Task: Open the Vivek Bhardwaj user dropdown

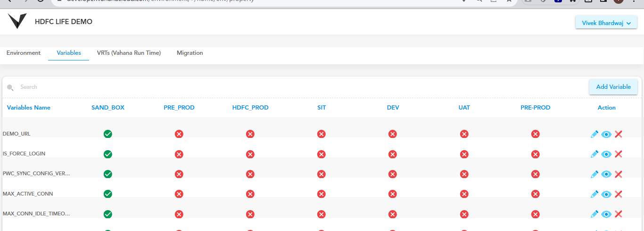Action: pyautogui.click(x=606, y=23)
